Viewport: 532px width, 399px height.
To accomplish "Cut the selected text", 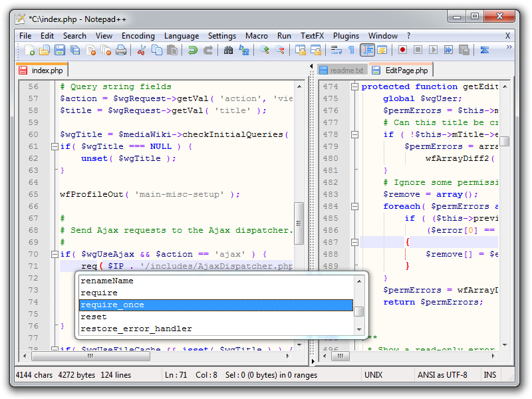I will [142, 49].
